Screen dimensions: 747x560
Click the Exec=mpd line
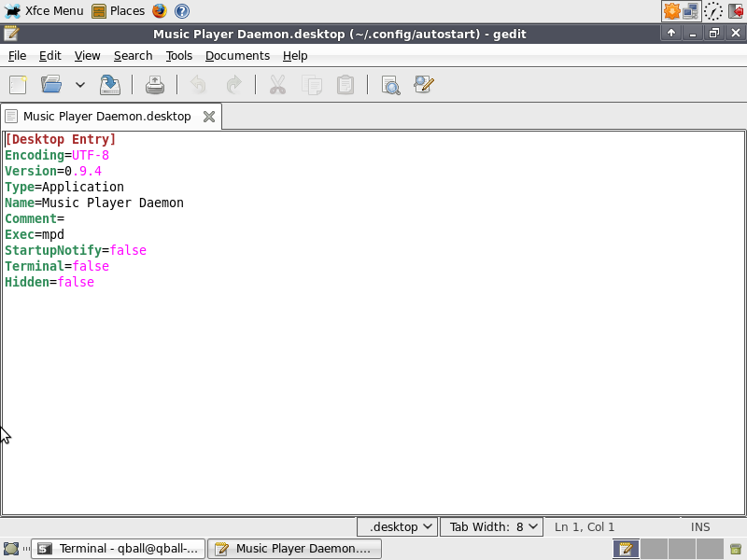[35, 235]
